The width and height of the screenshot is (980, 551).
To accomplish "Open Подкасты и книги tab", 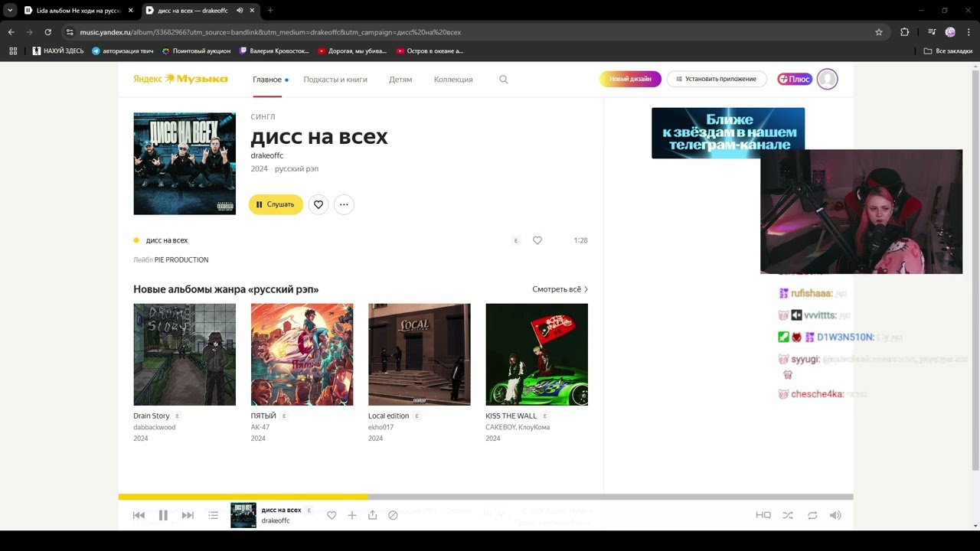I will tap(335, 80).
